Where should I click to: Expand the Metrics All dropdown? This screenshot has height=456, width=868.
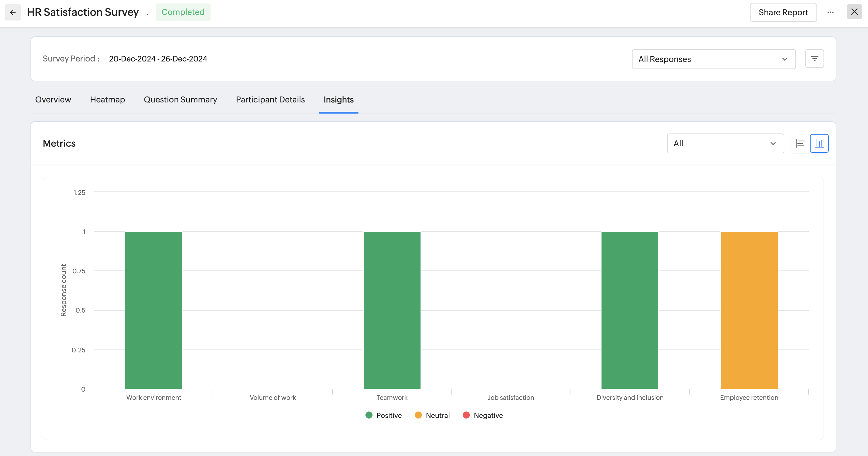tap(725, 143)
